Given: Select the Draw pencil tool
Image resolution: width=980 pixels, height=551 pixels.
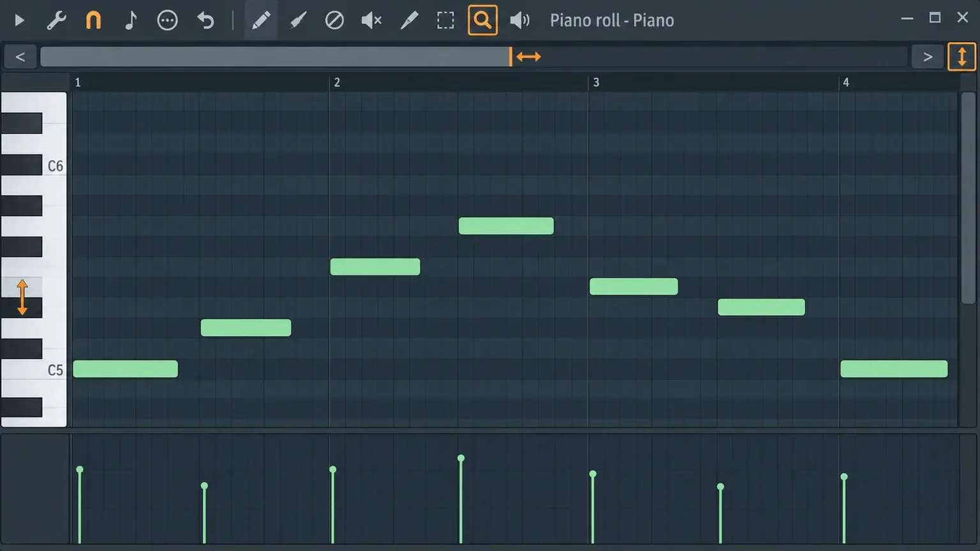Looking at the screenshot, I should coord(260,20).
